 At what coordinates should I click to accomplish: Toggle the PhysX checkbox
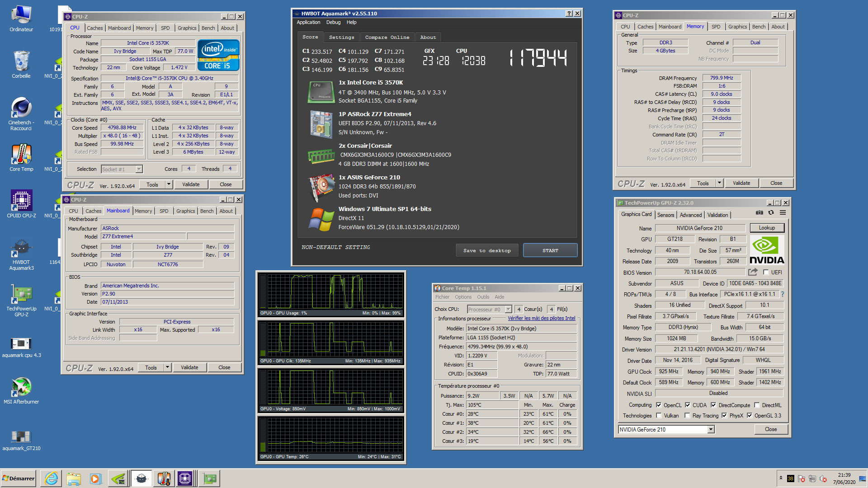tap(724, 415)
